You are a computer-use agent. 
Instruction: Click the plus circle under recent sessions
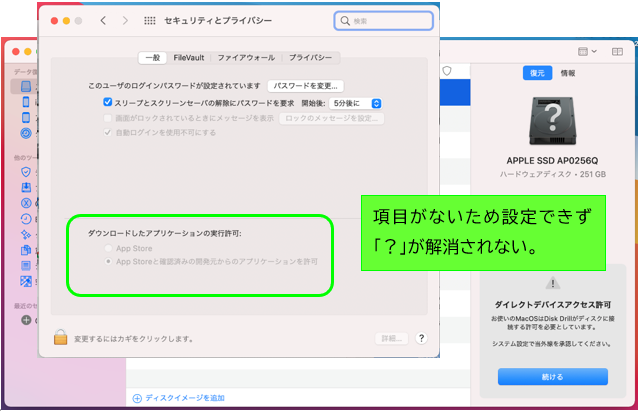(x=26, y=320)
